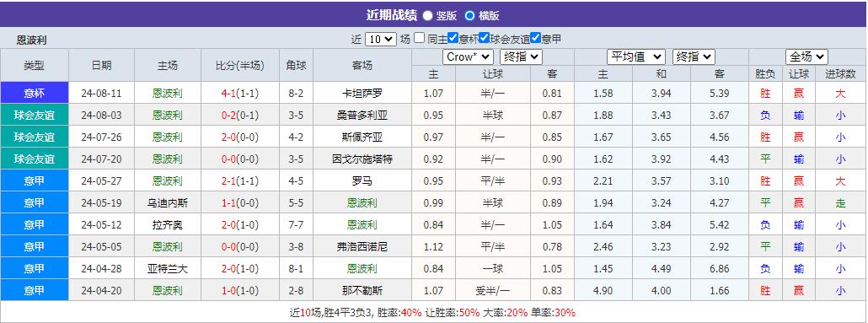868x323 pixels.
Task: Click the 2-8 corner count cell
Action: point(296,290)
